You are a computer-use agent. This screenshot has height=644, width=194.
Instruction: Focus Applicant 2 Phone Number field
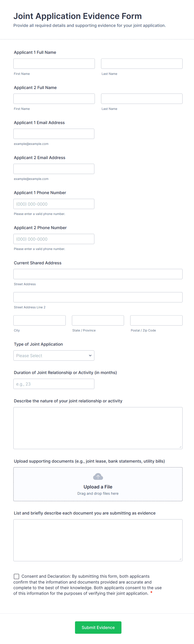tap(54, 239)
